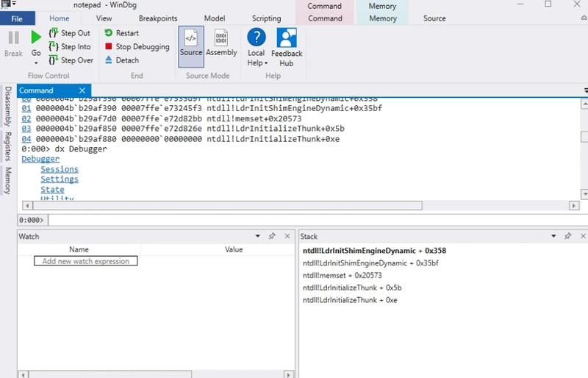Click the Settings link

tap(60, 179)
